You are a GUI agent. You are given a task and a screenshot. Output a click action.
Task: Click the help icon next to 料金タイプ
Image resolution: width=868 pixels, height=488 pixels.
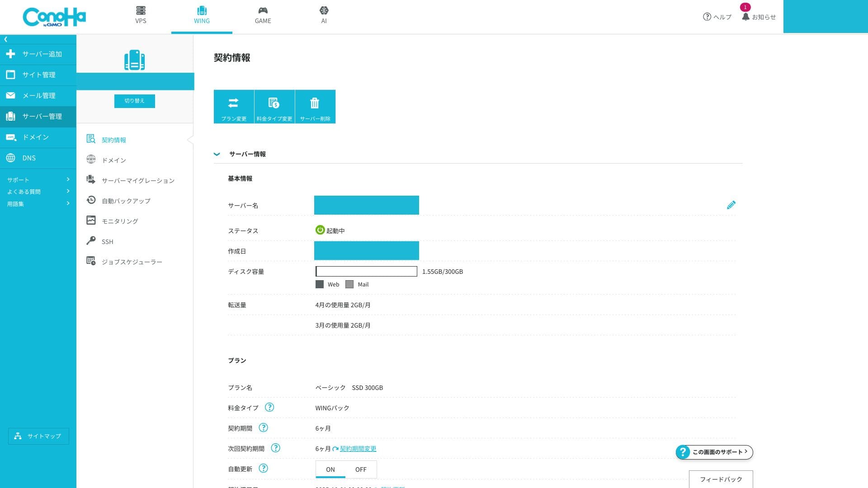point(269,407)
